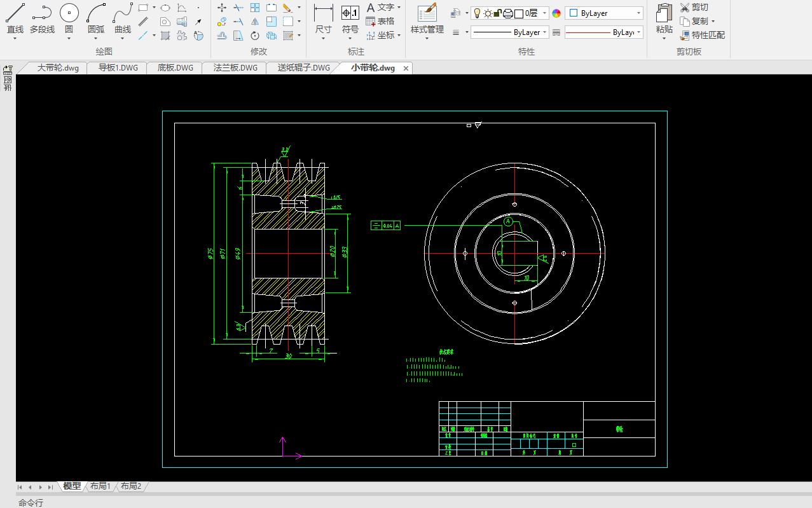Switch to the 大带轮.dwg tab
This screenshot has width=812, height=508.
57,68
